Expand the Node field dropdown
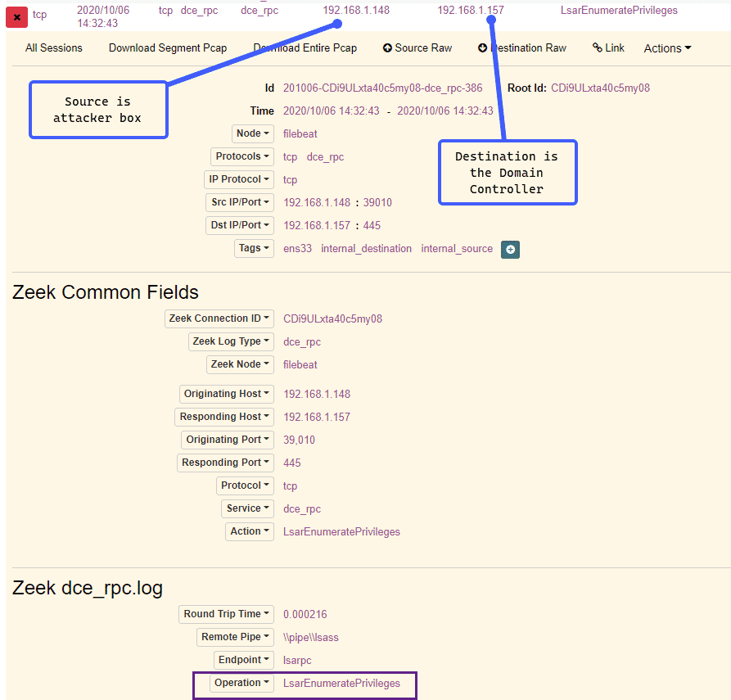 (x=253, y=133)
